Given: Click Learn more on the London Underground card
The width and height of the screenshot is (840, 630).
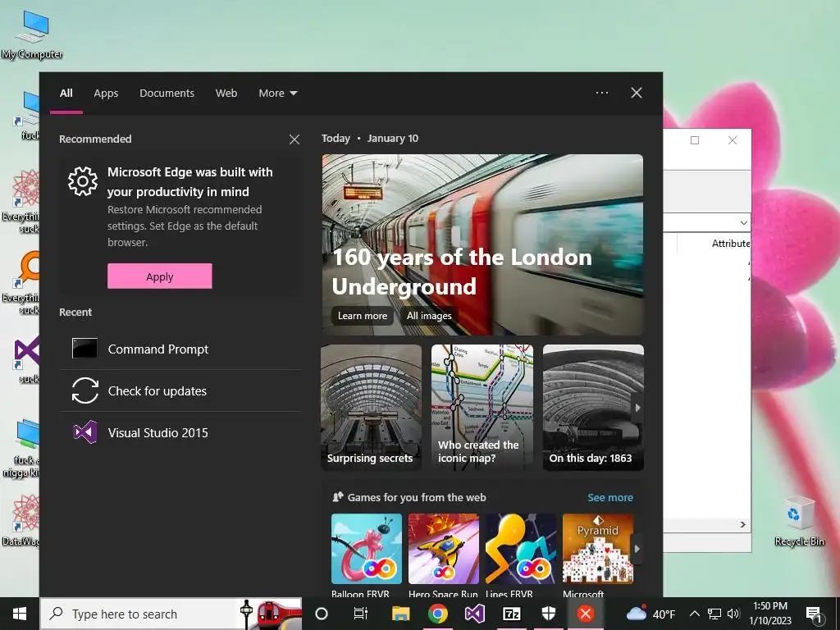Looking at the screenshot, I should 362,316.
